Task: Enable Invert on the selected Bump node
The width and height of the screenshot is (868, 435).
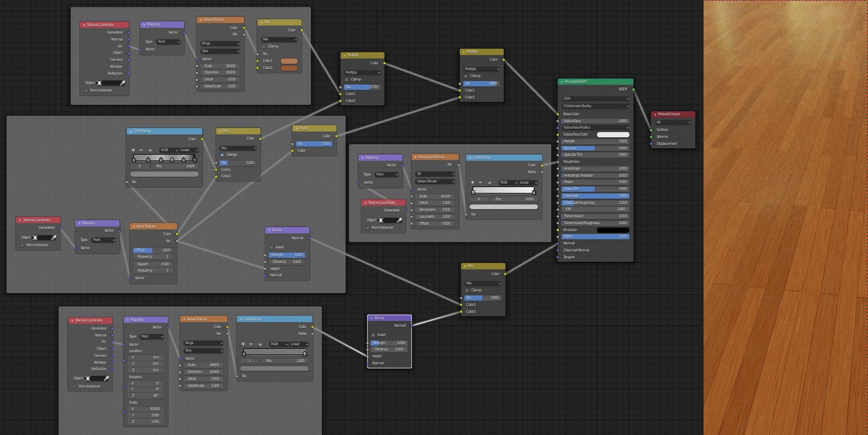Action: (x=373, y=335)
